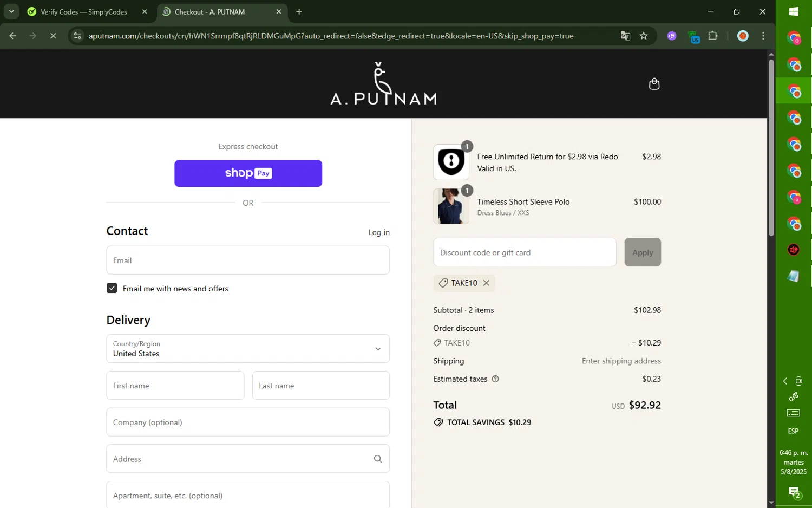Open the tab search dropdown arrow

click(x=11, y=11)
